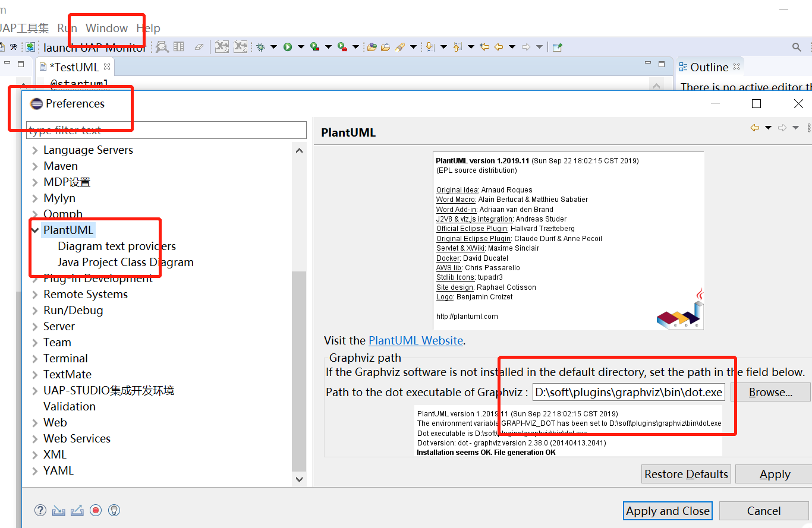The width and height of the screenshot is (812, 528).
Task: Click the import preferences icon at dialog bottom
Action: pos(58,510)
